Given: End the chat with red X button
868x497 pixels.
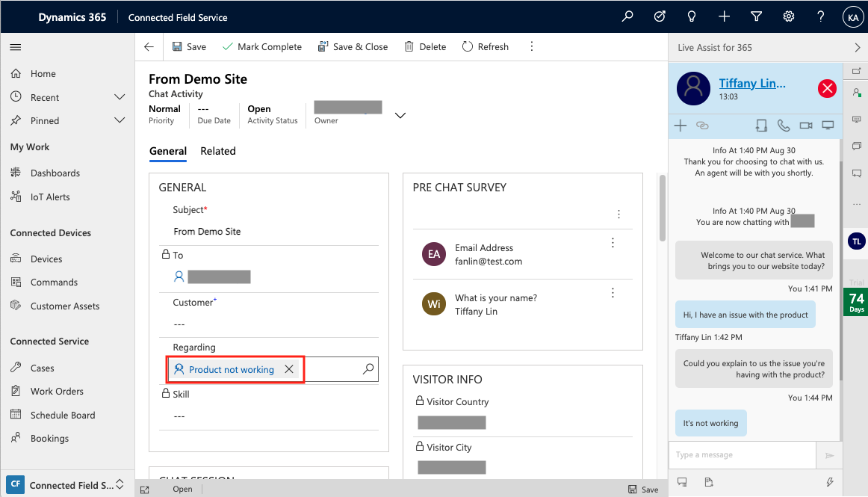Looking at the screenshot, I should click(827, 88).
